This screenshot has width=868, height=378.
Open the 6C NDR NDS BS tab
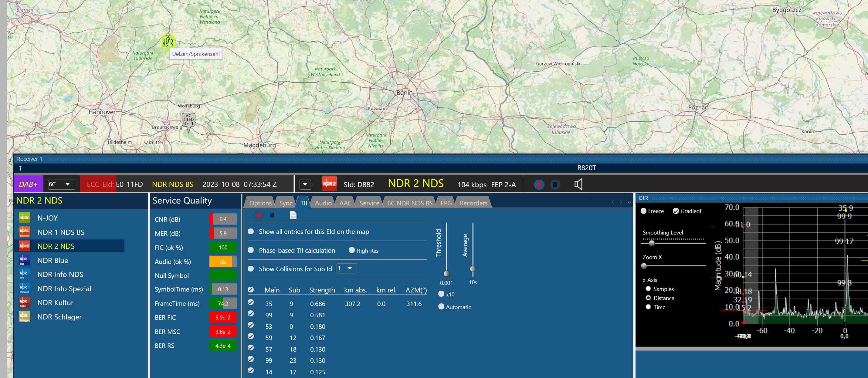(410, 203)
